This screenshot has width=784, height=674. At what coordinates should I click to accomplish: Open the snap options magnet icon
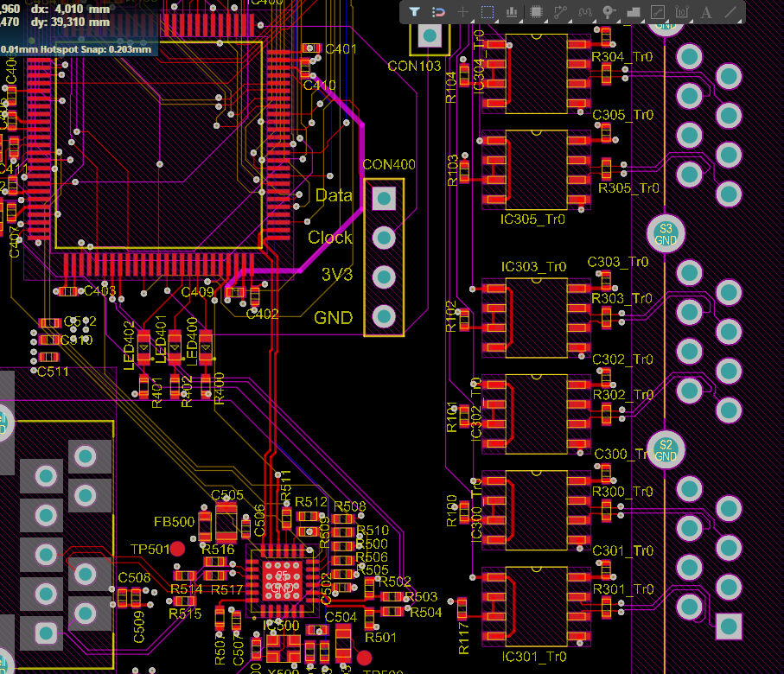pos(438,12)
